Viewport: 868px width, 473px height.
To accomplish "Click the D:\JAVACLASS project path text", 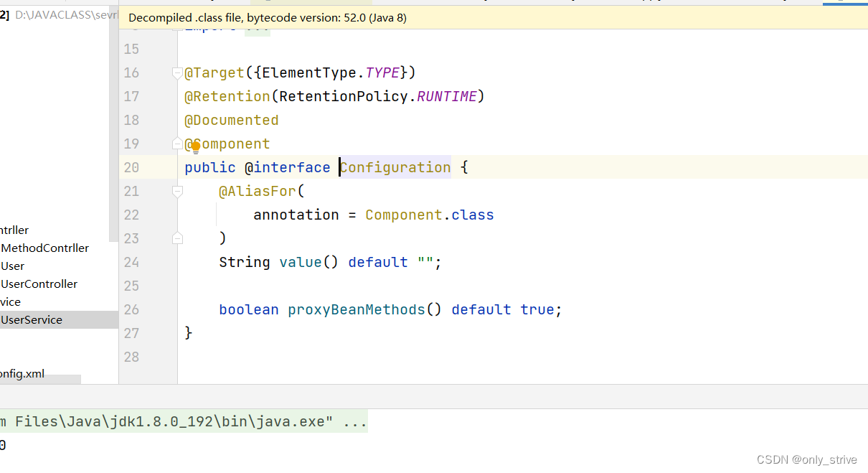I will 65,15.
